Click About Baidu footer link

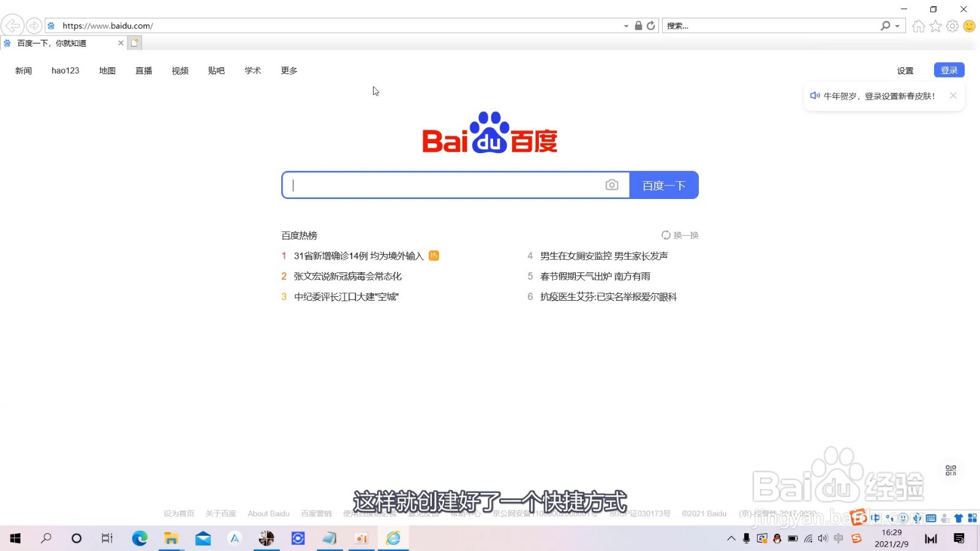(269, 514)
